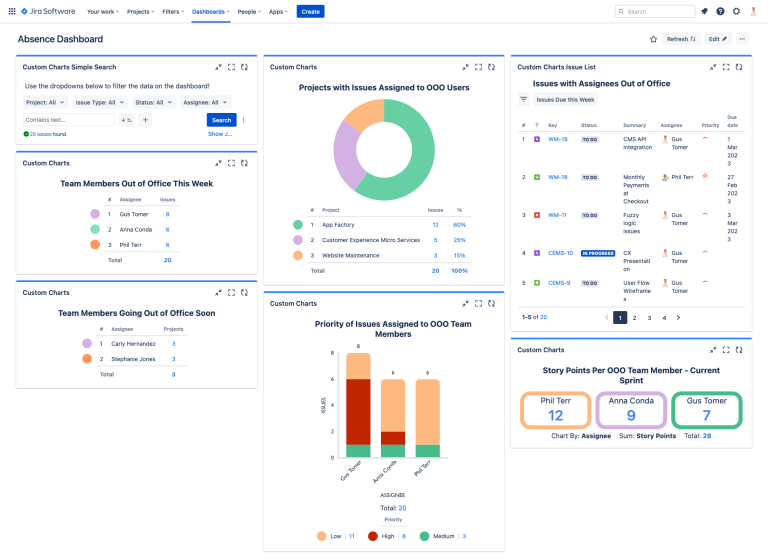The width and height of the screenshot is (768, 558).
Task: Open the Projects menu
Action: pos(141,12)
